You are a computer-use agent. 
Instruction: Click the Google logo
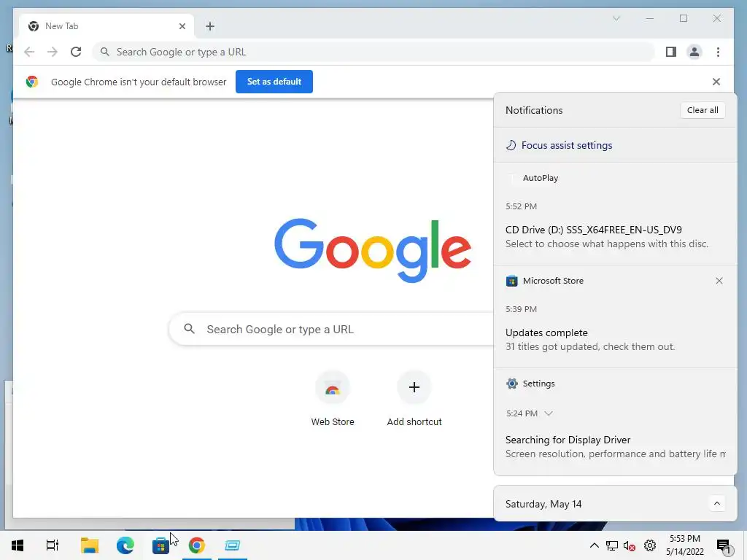373,251
